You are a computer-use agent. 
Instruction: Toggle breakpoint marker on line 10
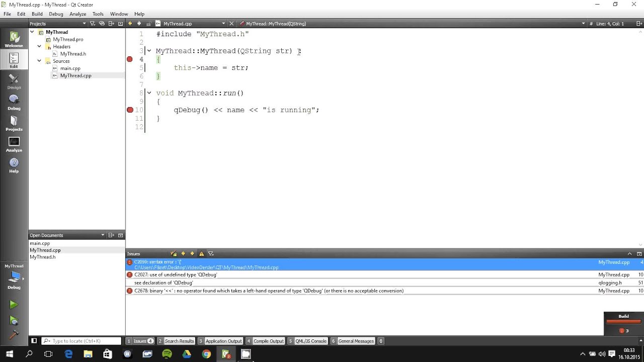130,110
